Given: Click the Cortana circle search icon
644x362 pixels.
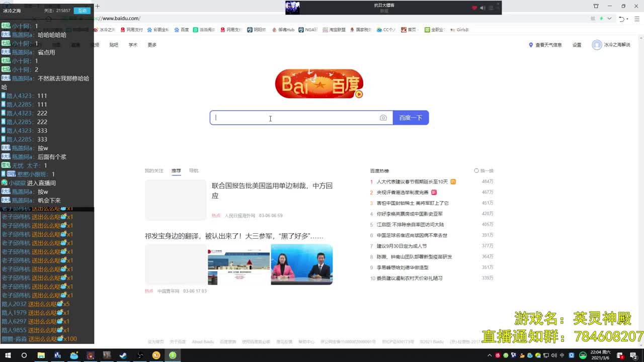Looking at the screenshot, I should pos(24,355).
